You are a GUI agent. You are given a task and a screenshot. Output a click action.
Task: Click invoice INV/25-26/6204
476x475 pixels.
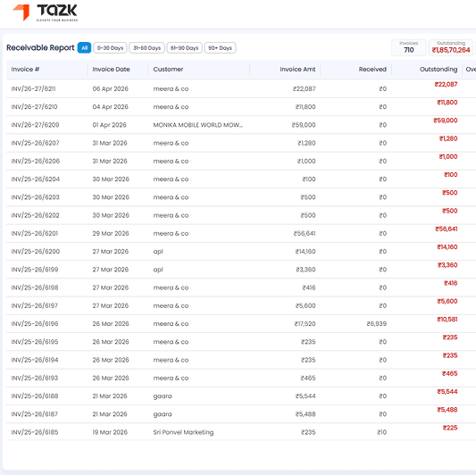[36, 179]
